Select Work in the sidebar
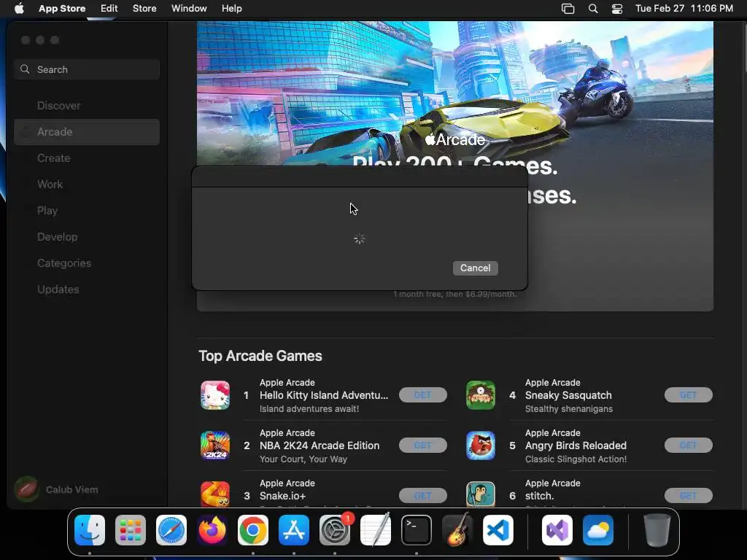Image resolution: width=747 pixels, height=560 pixels. click(x=87, y=184)
